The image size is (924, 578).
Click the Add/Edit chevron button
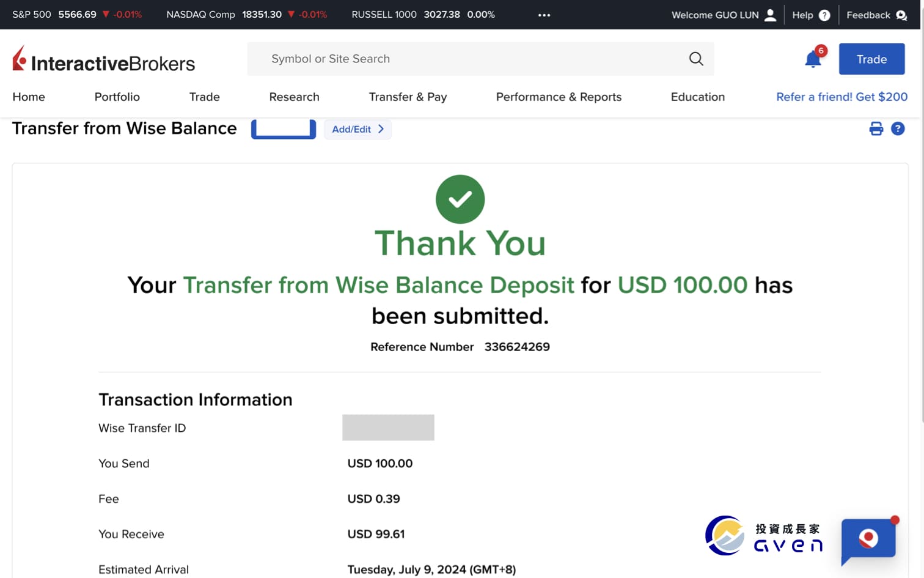[358, 129]
